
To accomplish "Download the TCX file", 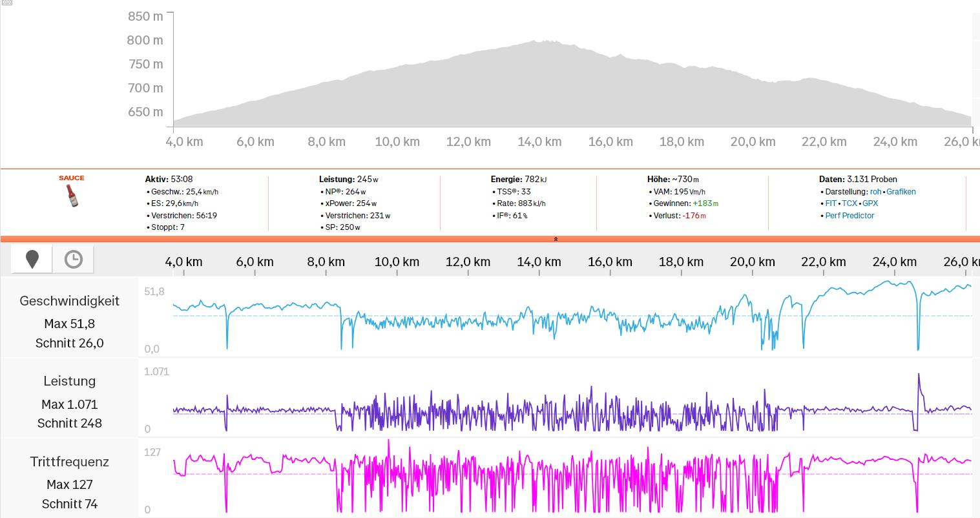I will tap(849, 203).
